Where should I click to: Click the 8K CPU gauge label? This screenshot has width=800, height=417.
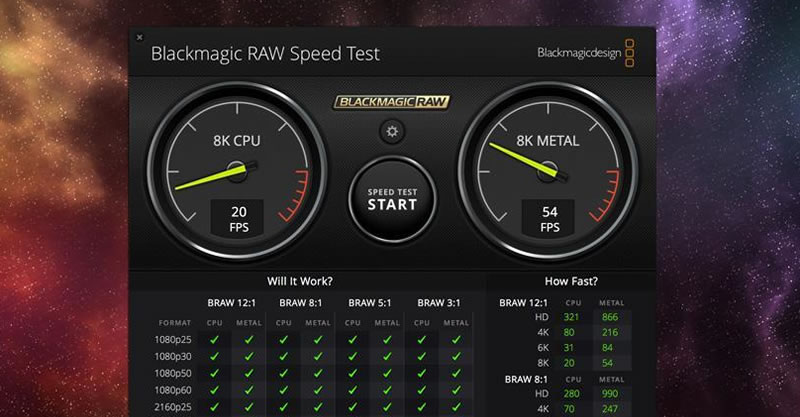click(237, 141)
